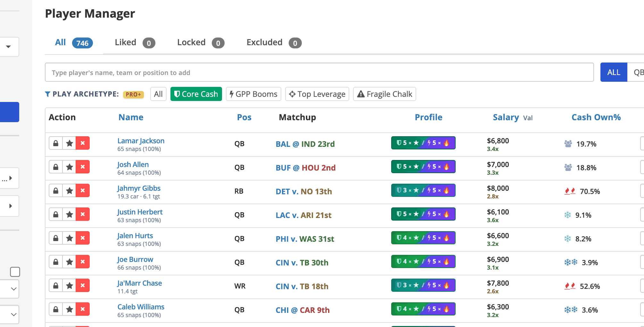
Task: Lock Jahmyr Gibbs with the padlock icon
Action: [56, 191]
